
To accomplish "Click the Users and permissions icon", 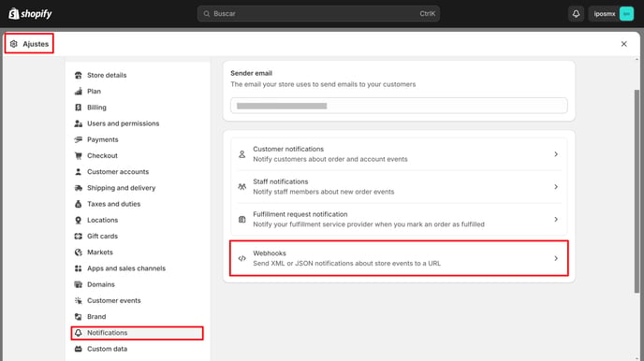I will click(x=78, y=123).
